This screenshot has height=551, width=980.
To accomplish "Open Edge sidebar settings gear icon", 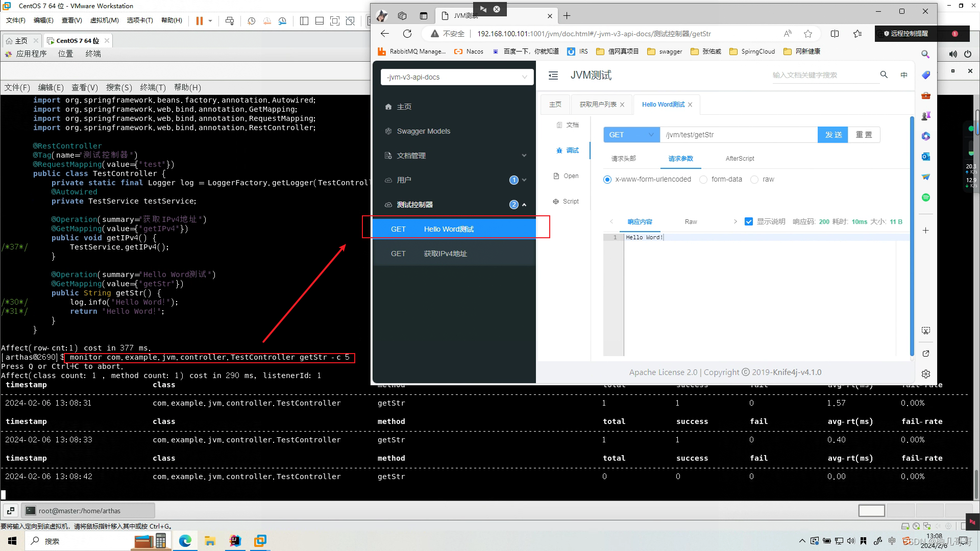I will [926, 374].
